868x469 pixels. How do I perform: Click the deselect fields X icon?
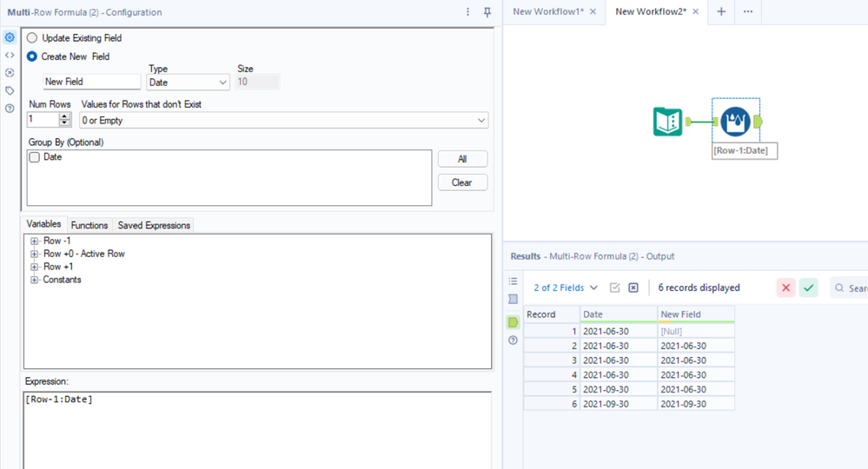point(633,287)
